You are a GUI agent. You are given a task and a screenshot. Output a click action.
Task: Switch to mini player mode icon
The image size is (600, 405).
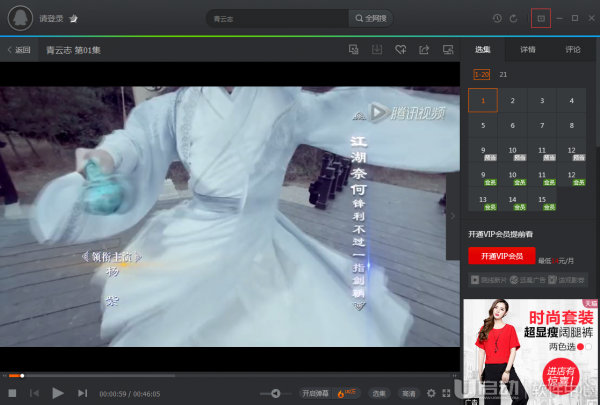pyautogui.click(x=541, y=18)
